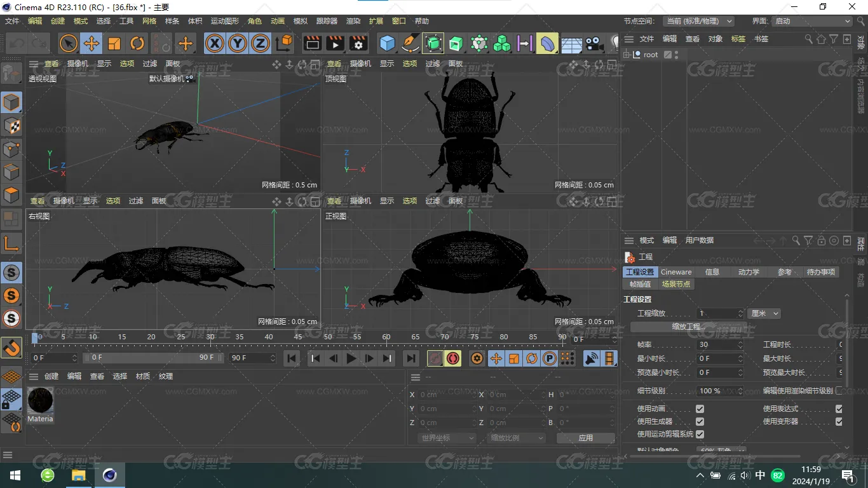Image resolution: width=868 pixels, height=488 pixels.
Task: Open the 厘米 unit dropdown
Action: (x=764, y=313)
